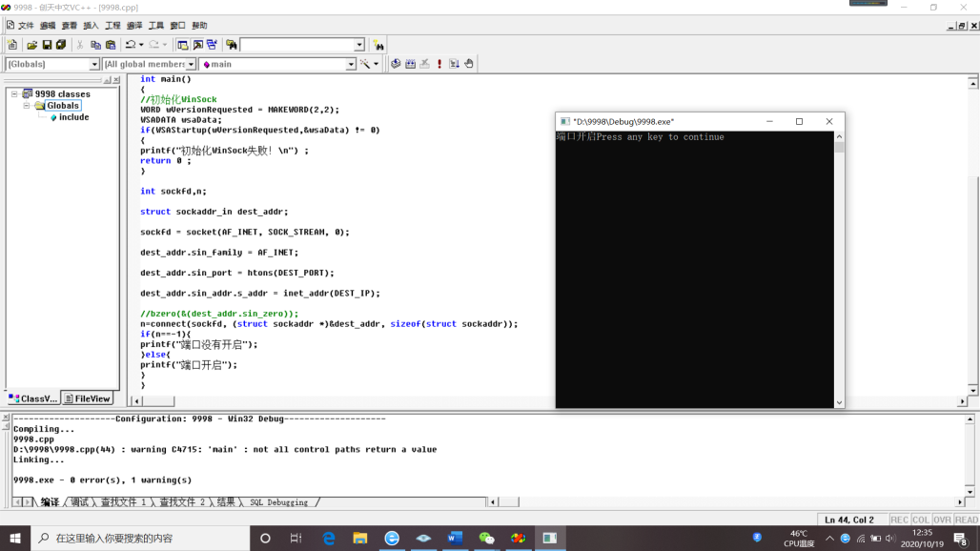Viewport: 980px width, 551px height.
Task: Open the 插入 menu
Action: point(91,26)
